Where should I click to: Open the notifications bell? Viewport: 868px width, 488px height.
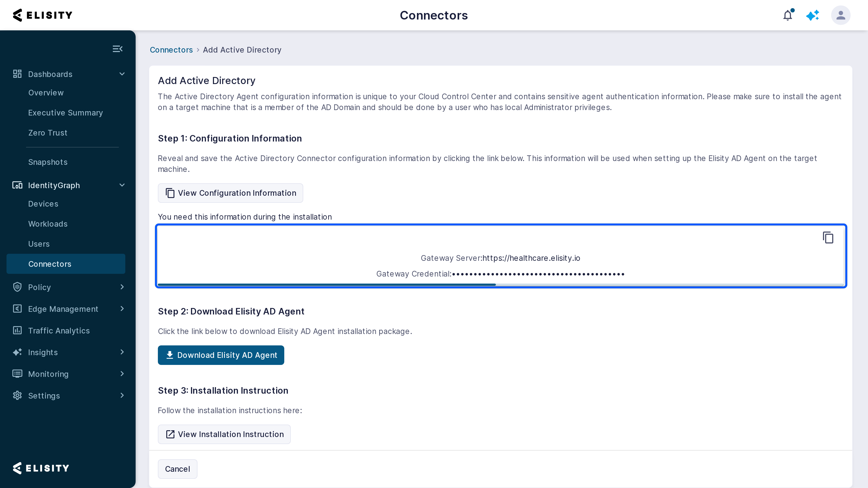pyautogui.click(x=788, y=15)
